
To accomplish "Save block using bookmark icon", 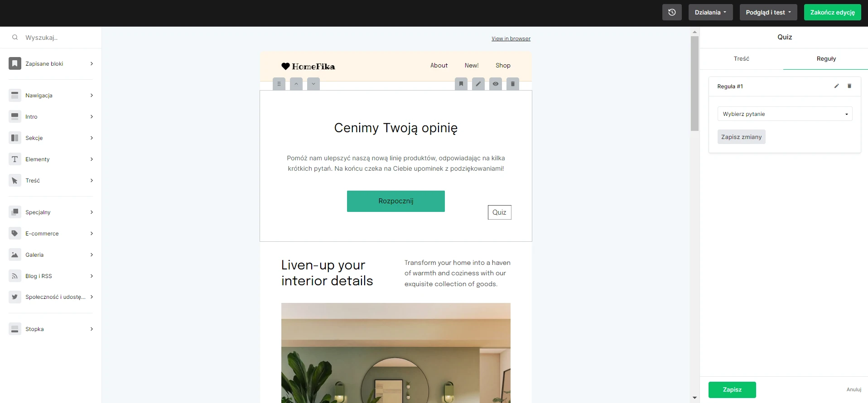I will 461,84.
